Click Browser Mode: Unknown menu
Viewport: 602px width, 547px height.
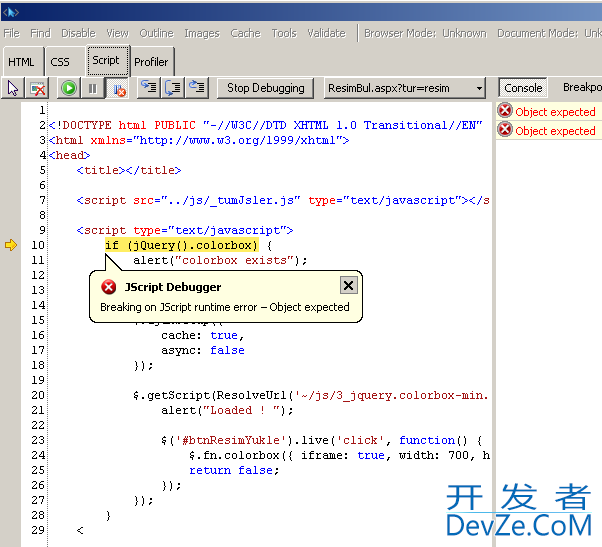[x=425, y=33]
